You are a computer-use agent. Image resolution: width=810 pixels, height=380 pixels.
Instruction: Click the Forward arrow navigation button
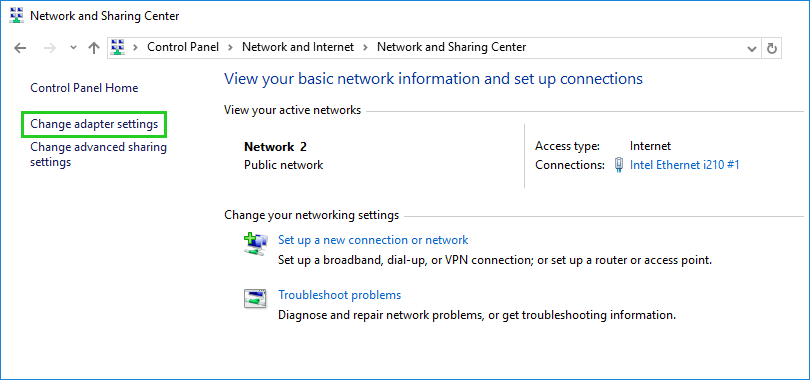50,48
